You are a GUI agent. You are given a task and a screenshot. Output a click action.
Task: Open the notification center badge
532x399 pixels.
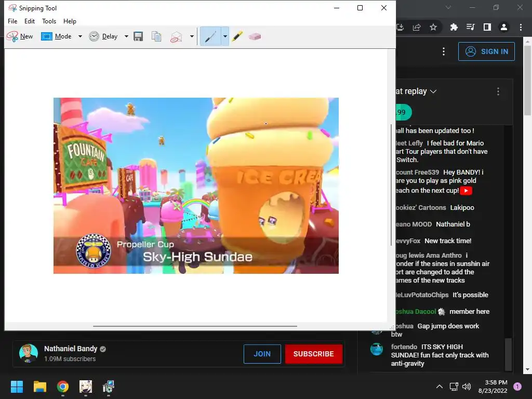point(517,387)
